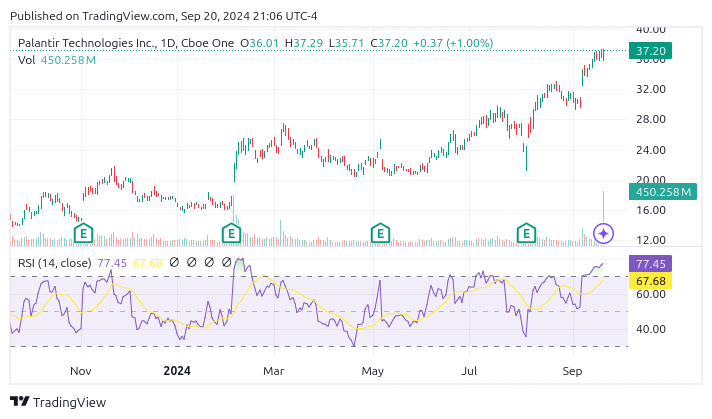Screen dimensions: 712x419
Task: Open the earnings marker before March
Action: click(x=231, y=234)
